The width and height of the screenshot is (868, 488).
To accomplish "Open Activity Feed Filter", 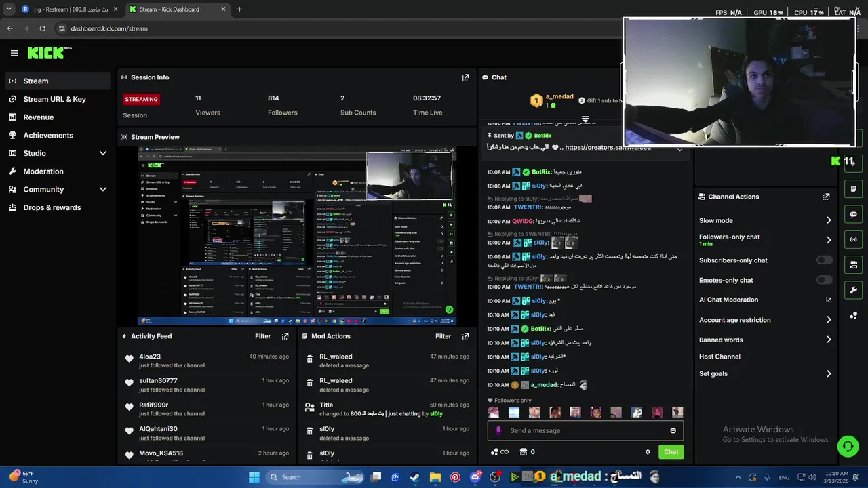I will (x=262, y=336).
